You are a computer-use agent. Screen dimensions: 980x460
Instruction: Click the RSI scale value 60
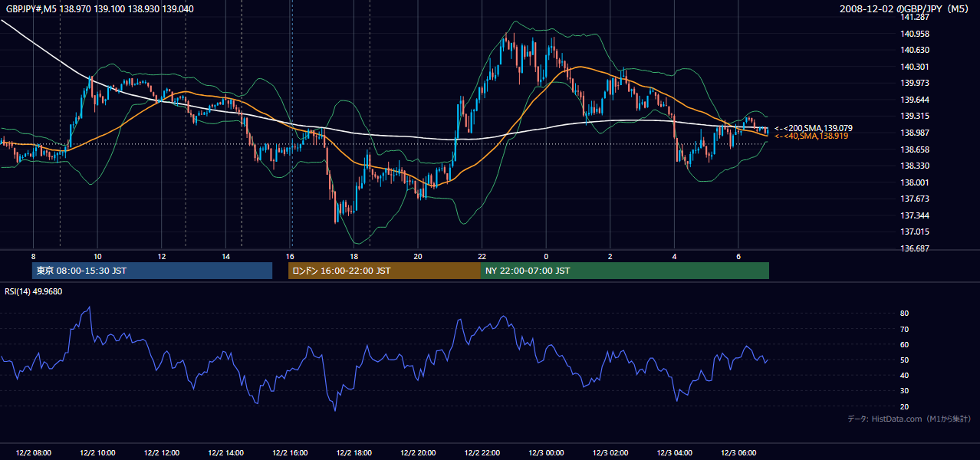pyautogui.click(x=904, y=345)
